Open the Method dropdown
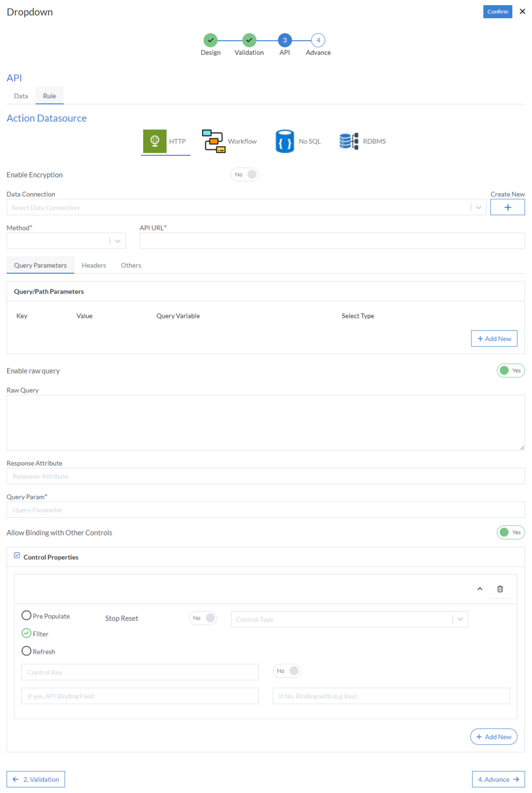The image size is (532, 793). (x=117, y=241)
